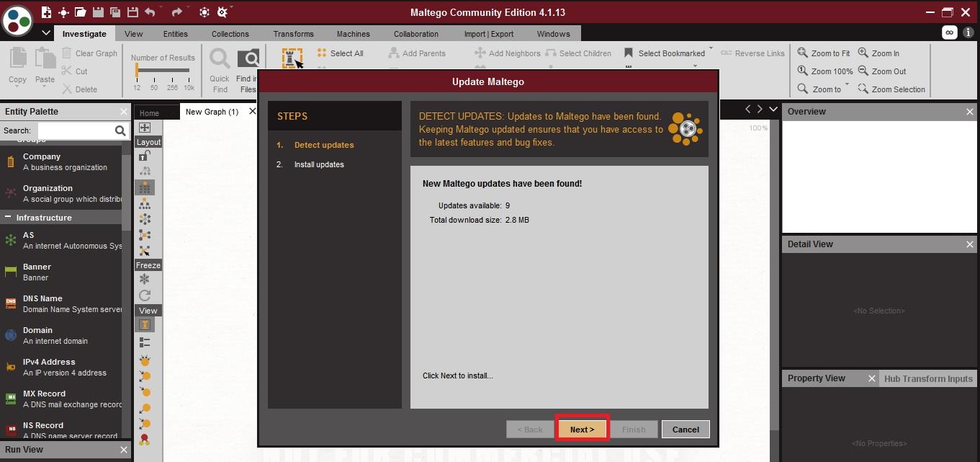The width and height of the screenshot is (980, 462).
Task: Zoom In on the graph
Action: pos(878,53)
